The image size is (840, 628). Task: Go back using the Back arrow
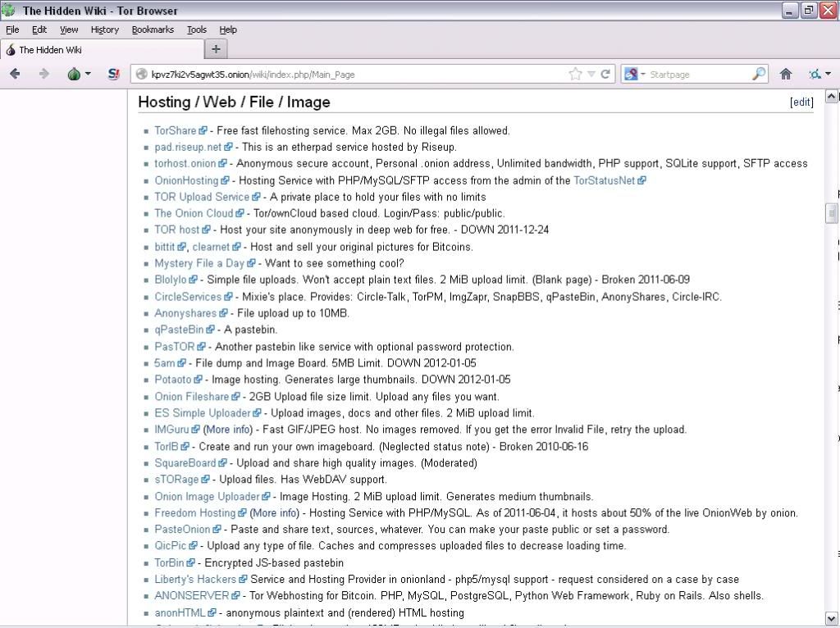click(15, 74)
